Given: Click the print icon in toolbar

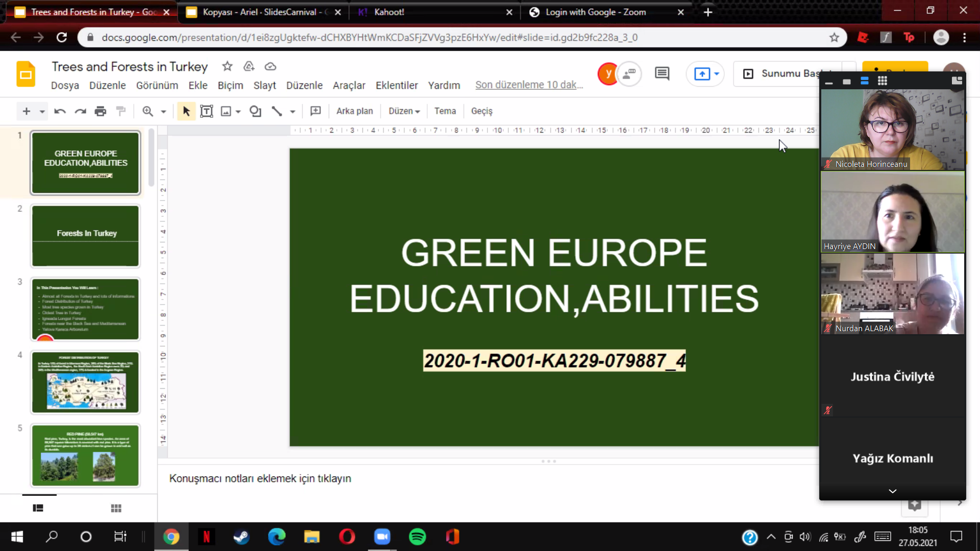Looking at the screenshot, I should [101, 111].
